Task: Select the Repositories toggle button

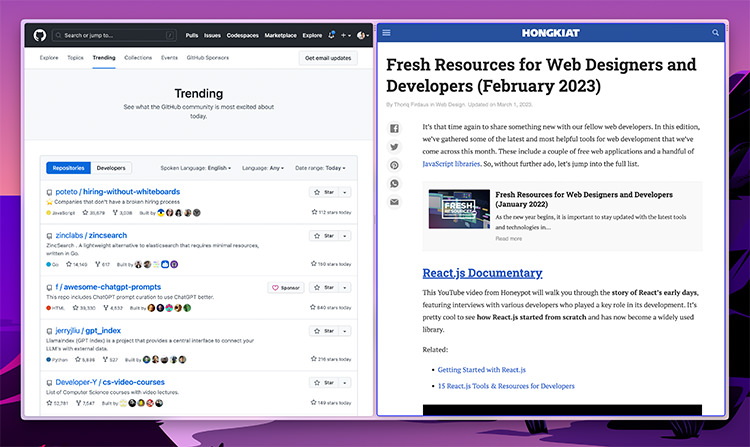Action: click(x=68, y=168)
